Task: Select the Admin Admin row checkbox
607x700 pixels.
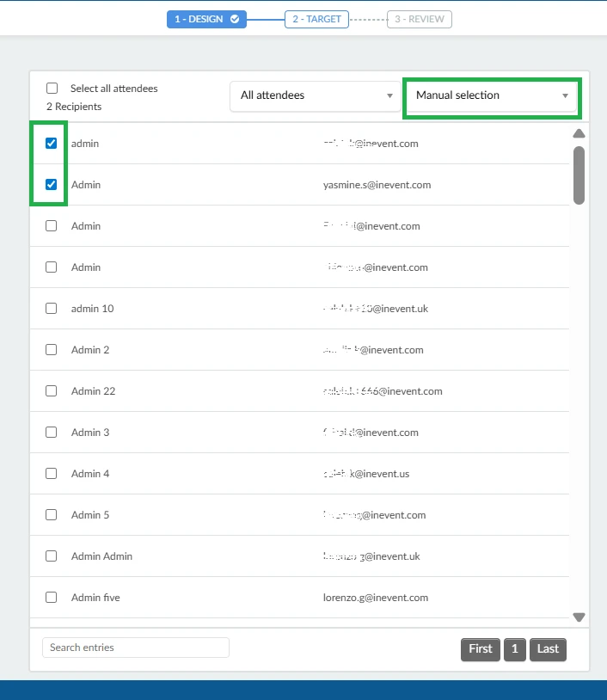Action: tap(52, 556)
